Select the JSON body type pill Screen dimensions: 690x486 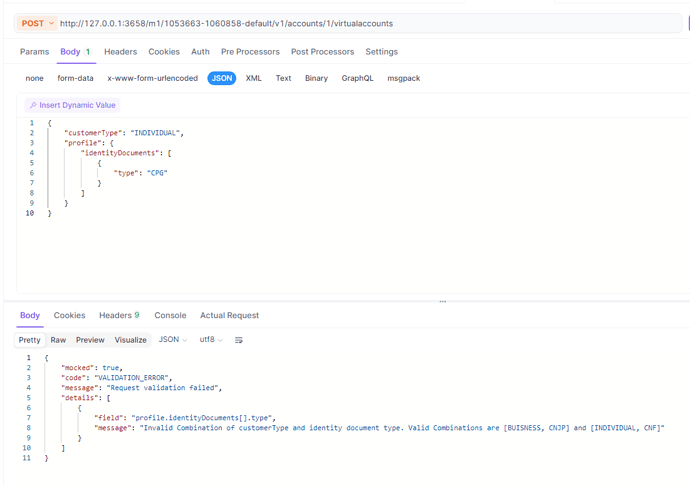[x=221, y=78]
